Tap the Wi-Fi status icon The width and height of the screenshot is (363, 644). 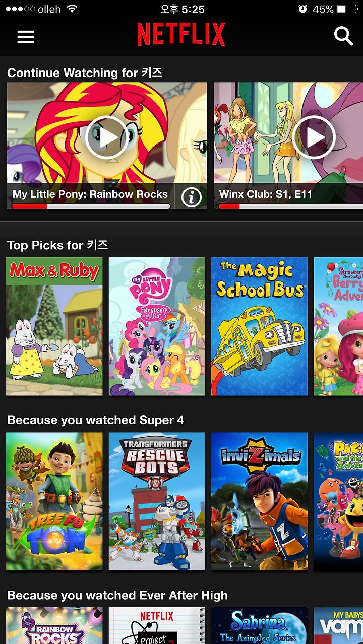72,9
